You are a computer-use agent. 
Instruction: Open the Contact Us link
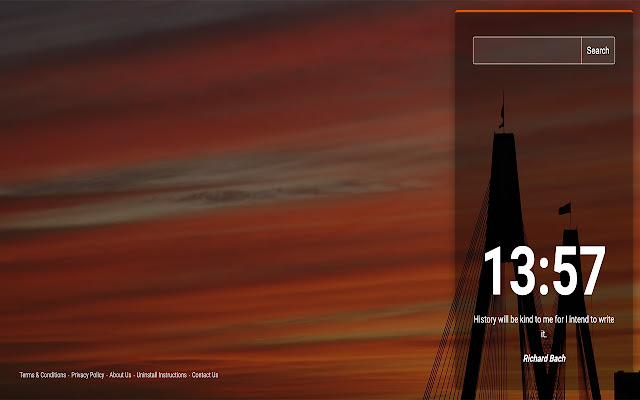205,375
